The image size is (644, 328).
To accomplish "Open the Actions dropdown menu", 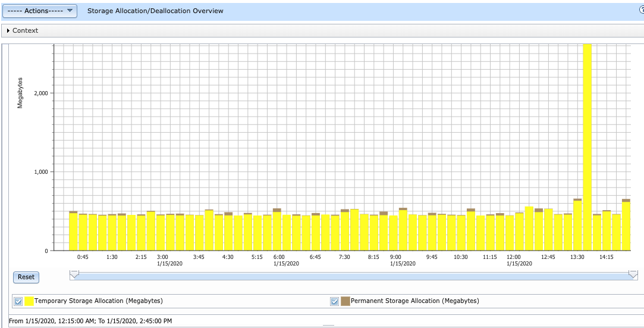I will pyautogui.click(x=40, y=11).
